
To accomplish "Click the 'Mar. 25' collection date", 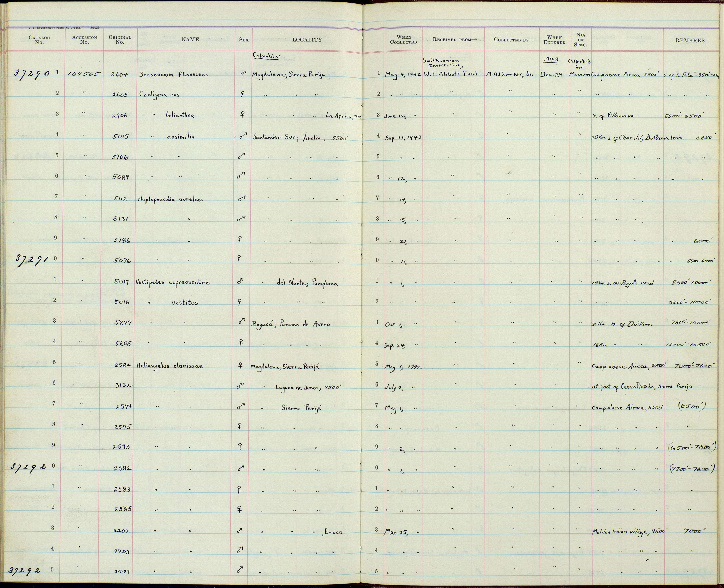I will [x=396, y=532].
